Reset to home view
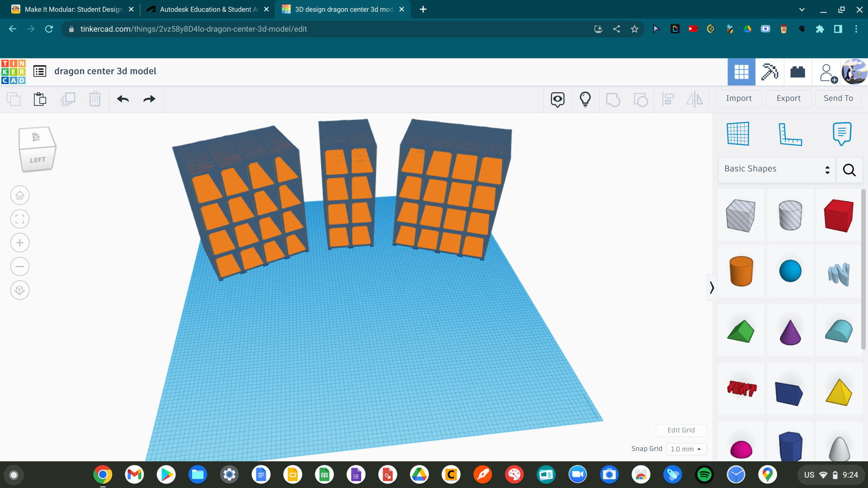868x488 pixels. click(20, 195)
